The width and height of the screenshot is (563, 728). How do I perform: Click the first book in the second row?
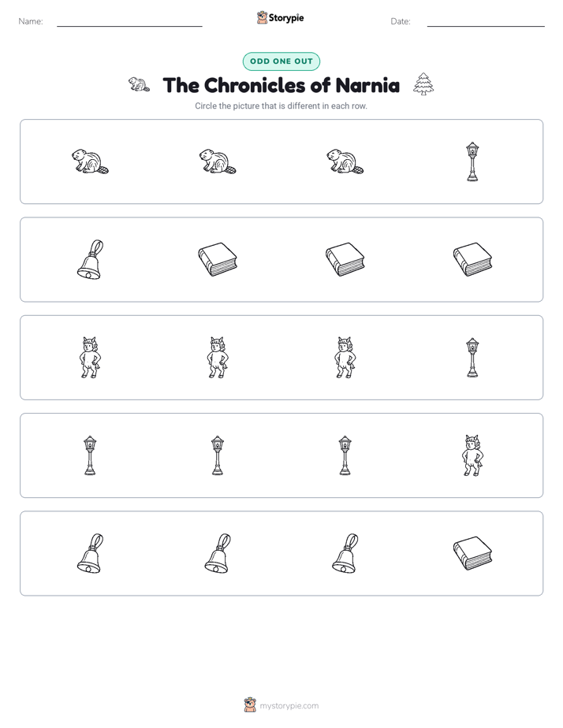pos(218,259)
